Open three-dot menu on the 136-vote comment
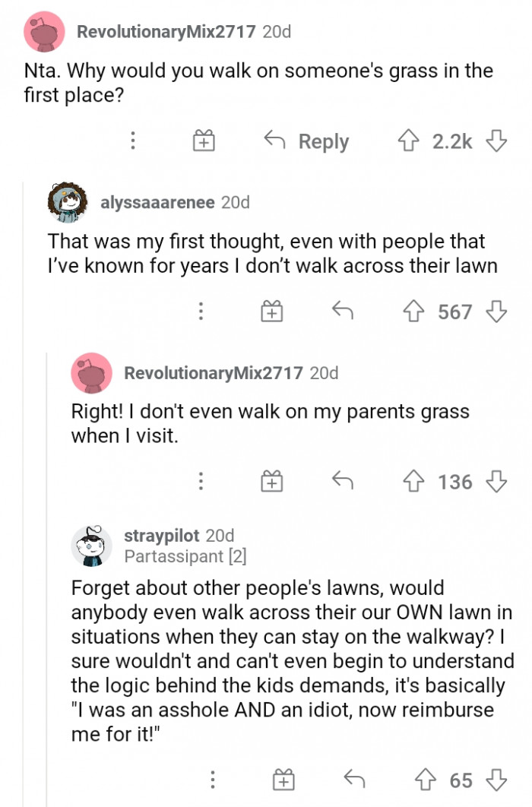Image resolution: width=532 pixels, height=807 pixels. click(x=201, y=482)
